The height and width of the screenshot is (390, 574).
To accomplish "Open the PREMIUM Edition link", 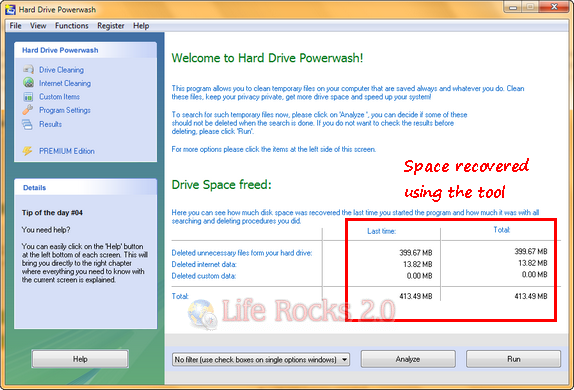I will 67,151.
